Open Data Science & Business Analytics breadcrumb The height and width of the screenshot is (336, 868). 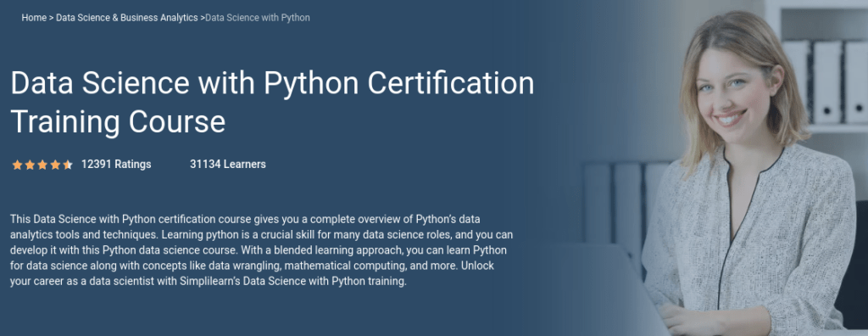click(x=127, y=18)
